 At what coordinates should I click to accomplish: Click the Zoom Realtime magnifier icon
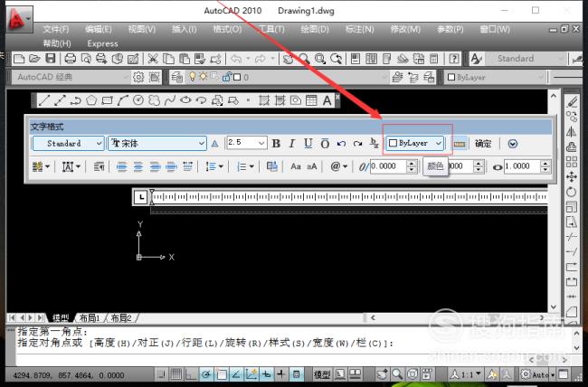304,59
